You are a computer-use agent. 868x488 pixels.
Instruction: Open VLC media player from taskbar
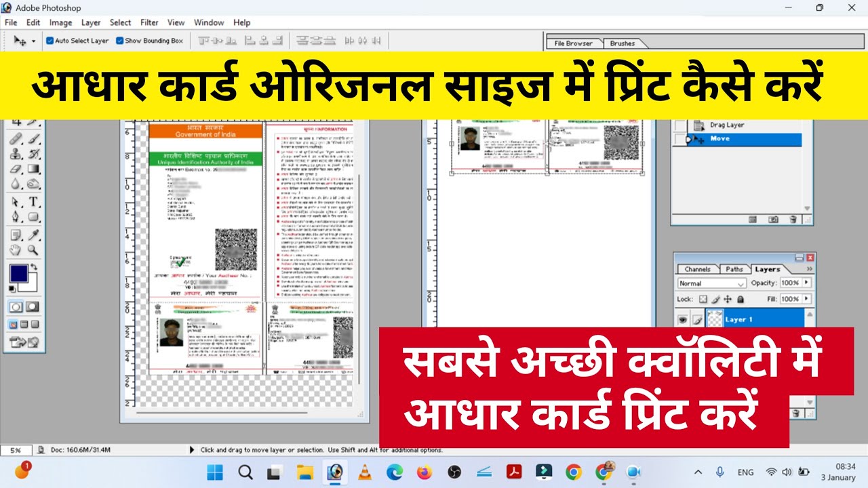click(x=364, y=472)
